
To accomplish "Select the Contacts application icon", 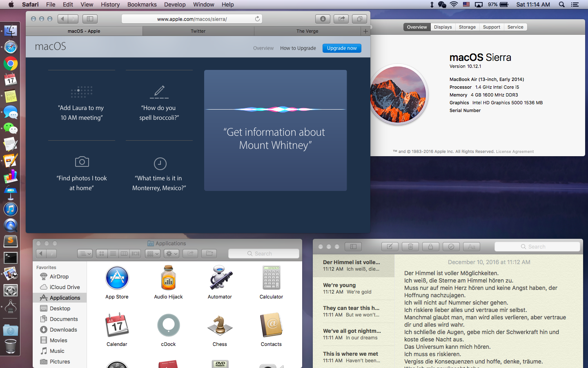I will tap(271, 325).
